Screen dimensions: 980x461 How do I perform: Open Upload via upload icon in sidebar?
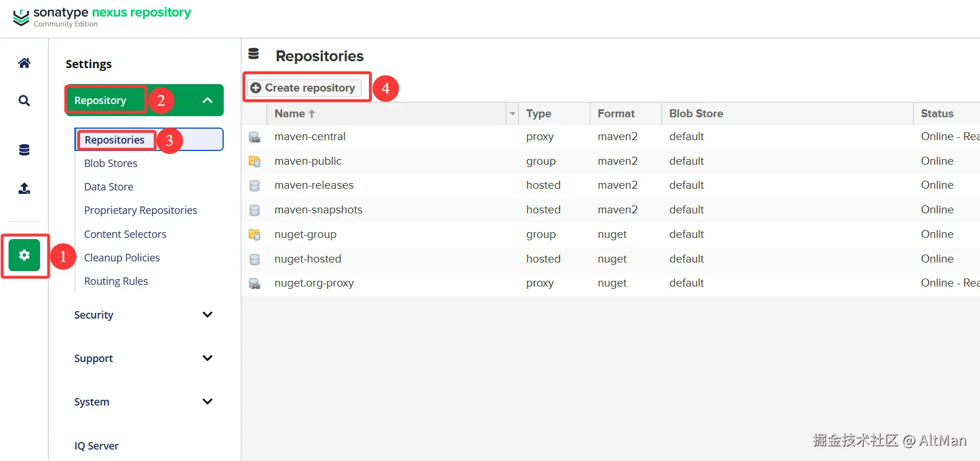[24, 188]
